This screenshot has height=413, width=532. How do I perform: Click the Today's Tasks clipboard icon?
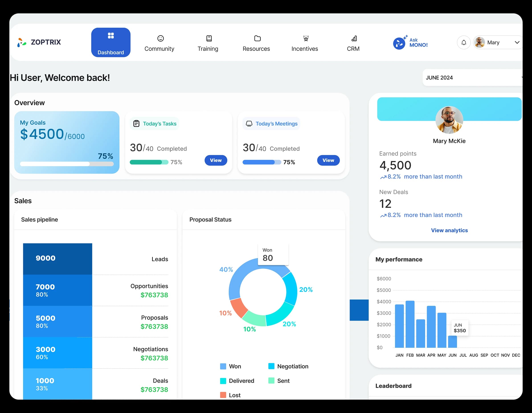pos(136,123)
